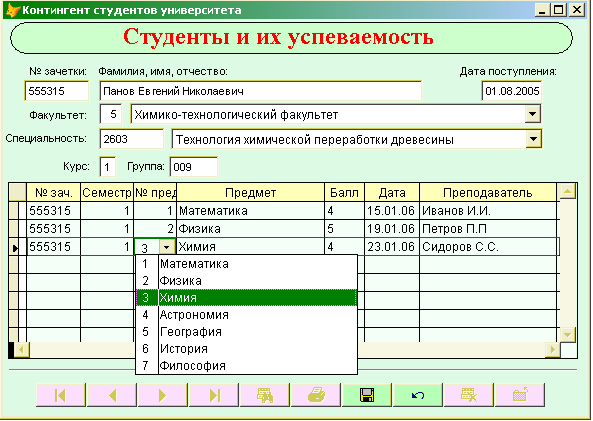Minimize the Контингент студентов университета window
Image resolution: width=593 pixels, height=421 pixels.
click(x=542, y=10)
